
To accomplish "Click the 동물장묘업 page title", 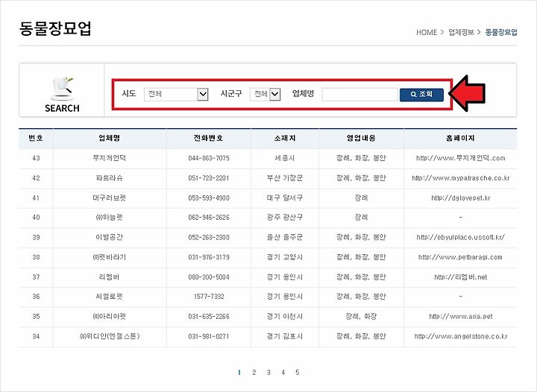I will [55, 28].
